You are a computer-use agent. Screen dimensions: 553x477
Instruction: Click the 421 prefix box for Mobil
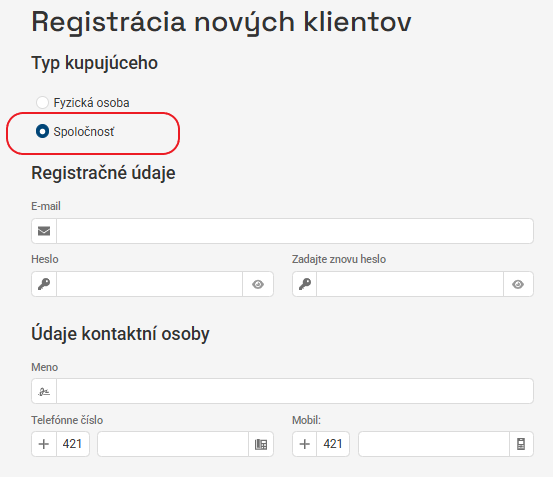click(333, 444)
